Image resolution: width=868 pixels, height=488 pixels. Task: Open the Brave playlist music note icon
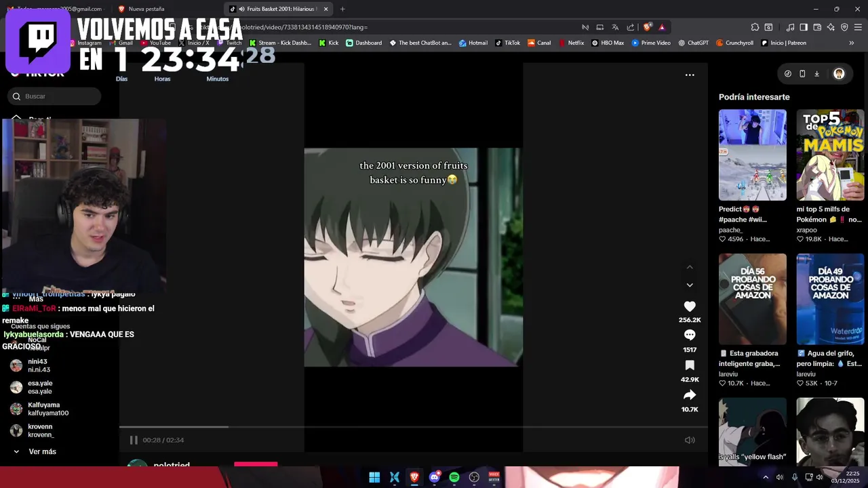[x=790, y=27]
